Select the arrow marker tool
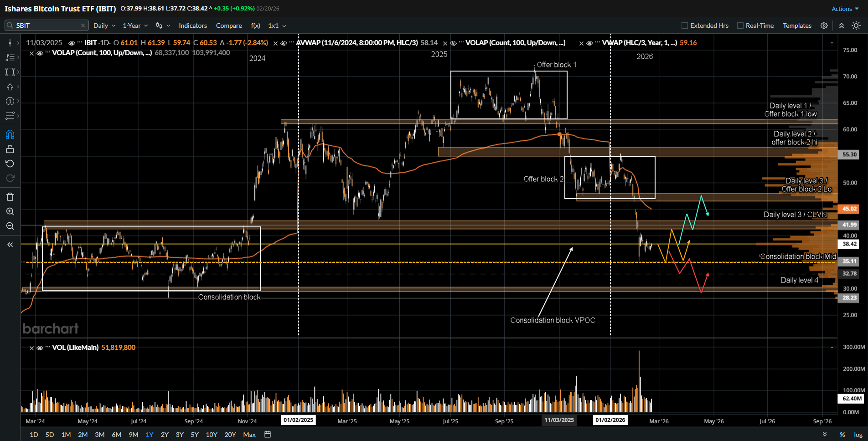Viewport: 868px width, 441px height. click(10, 87)
